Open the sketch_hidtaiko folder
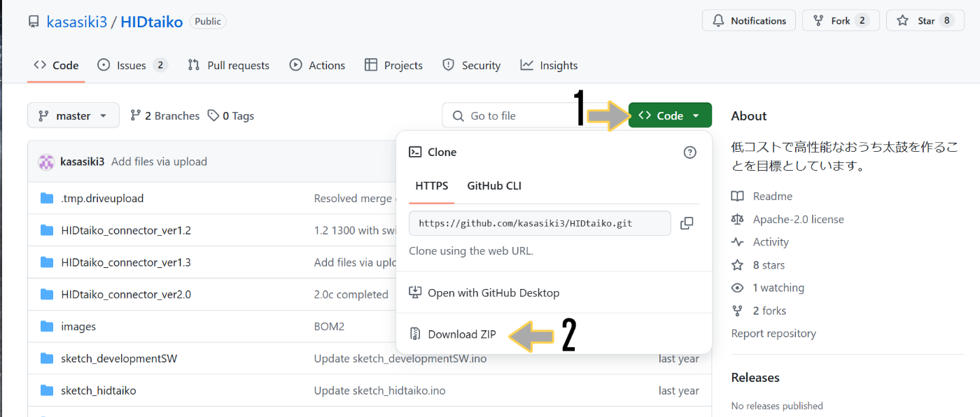This screenshot has height=417, width=980. click(x=99, y=390)
